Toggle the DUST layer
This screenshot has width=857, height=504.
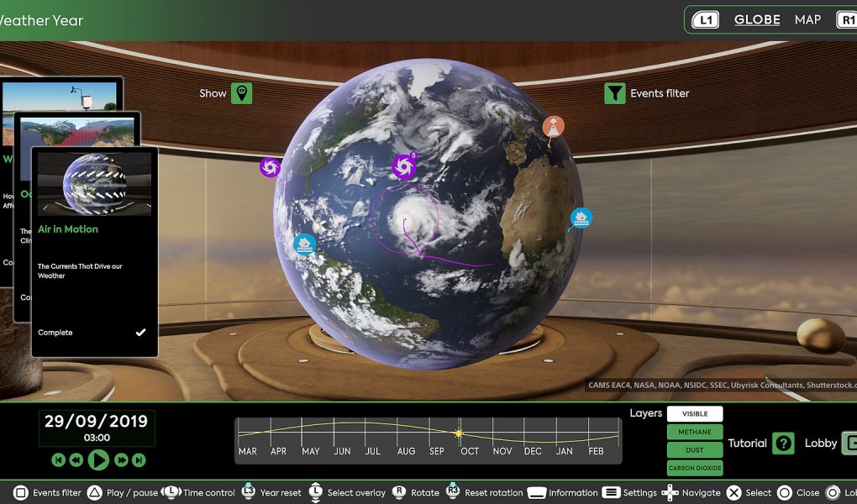(x=695, y=450)
